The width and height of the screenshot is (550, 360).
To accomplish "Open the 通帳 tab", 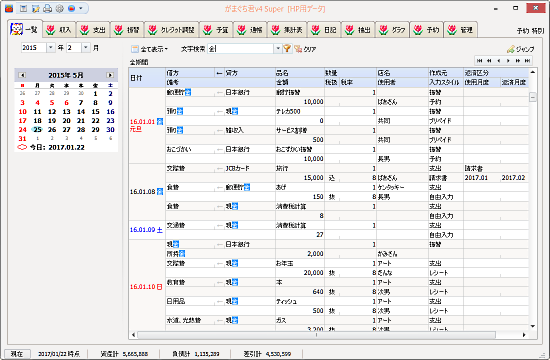I will pyautogui.click(x=250, y=30).
